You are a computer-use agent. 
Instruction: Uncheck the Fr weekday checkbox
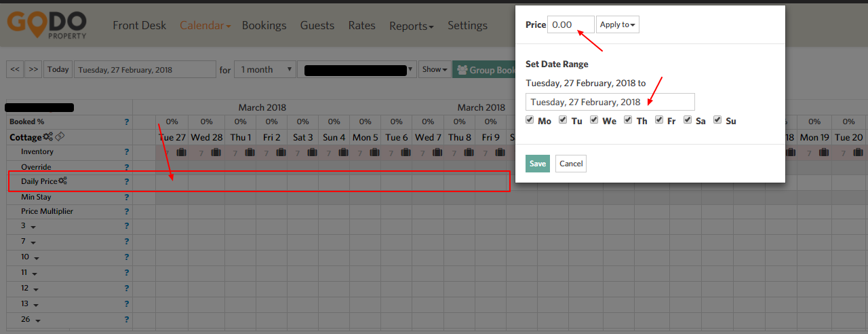659,120
